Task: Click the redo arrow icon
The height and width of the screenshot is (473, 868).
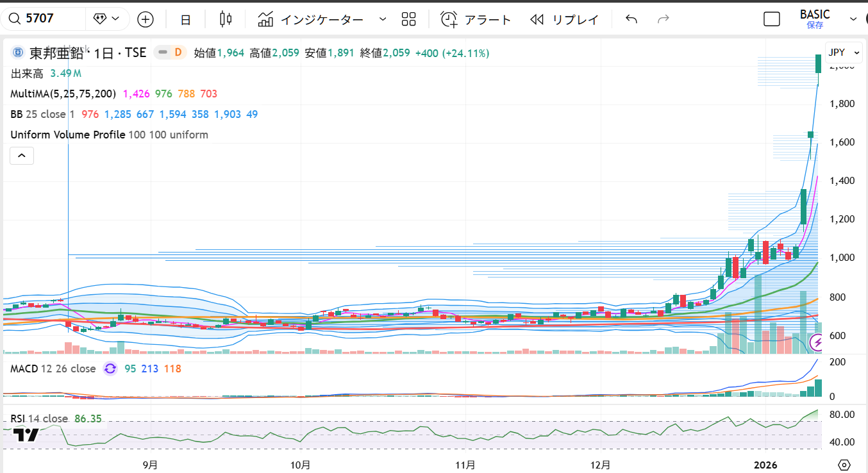Action: (664, 19)
